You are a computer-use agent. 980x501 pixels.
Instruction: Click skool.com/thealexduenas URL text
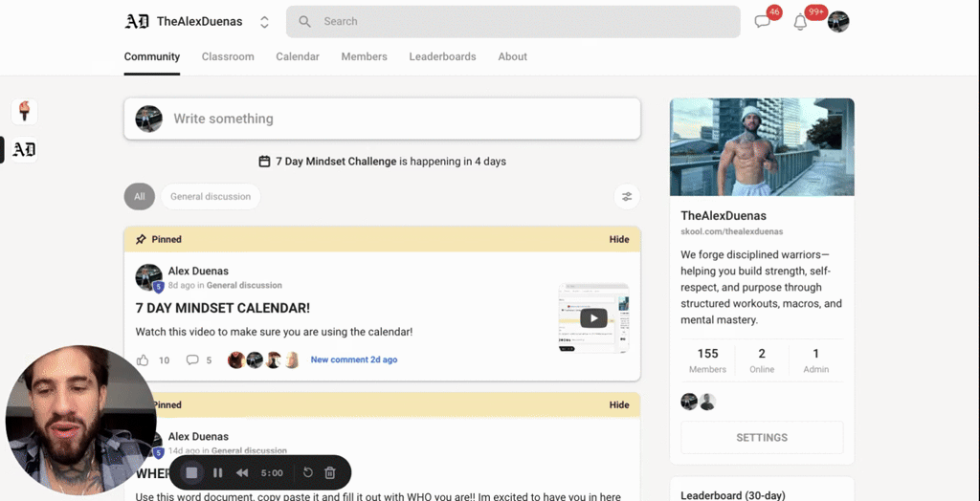731,231
